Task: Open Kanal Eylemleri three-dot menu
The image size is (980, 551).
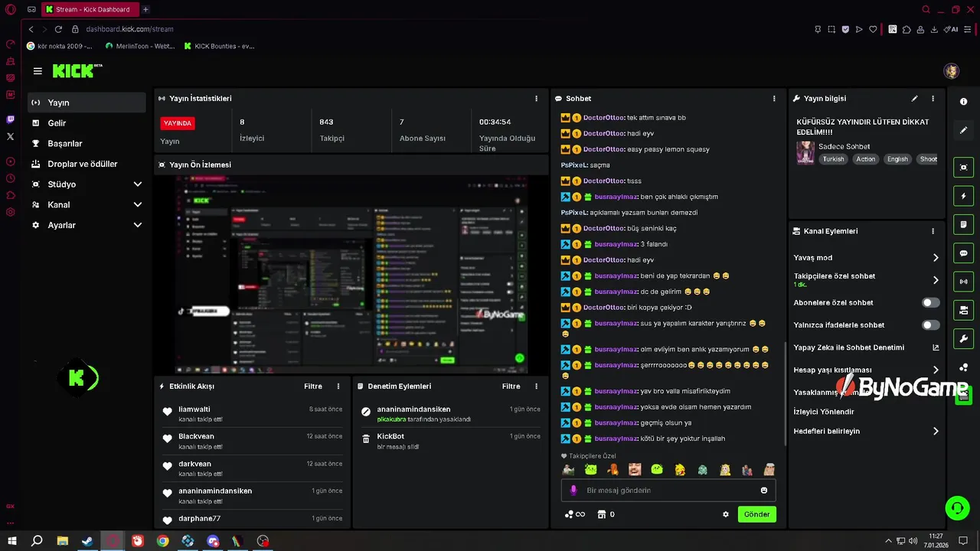Action: point(933,231)
